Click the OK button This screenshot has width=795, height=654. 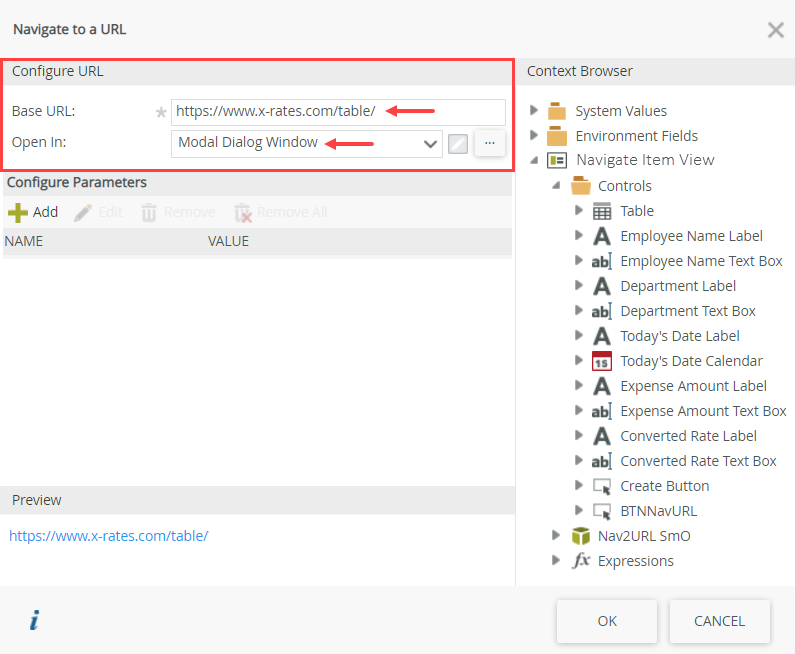(607, 621)
